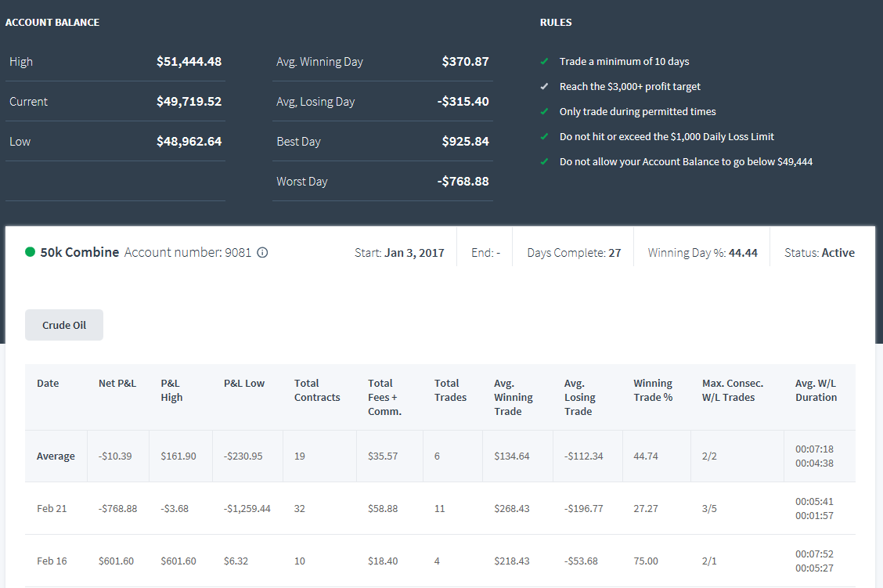Click checkmark beside Account Balance rule
883x588 pixels.
[544, 161]
